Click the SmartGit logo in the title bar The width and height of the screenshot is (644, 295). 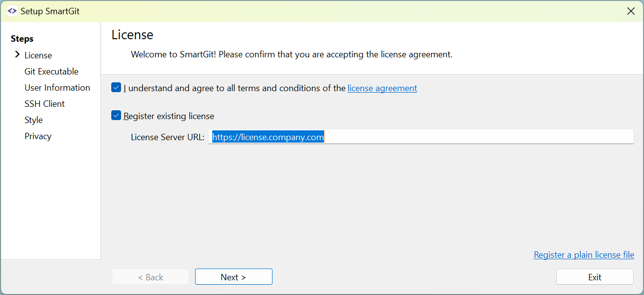pyautogui.click(x=12, y=10)
